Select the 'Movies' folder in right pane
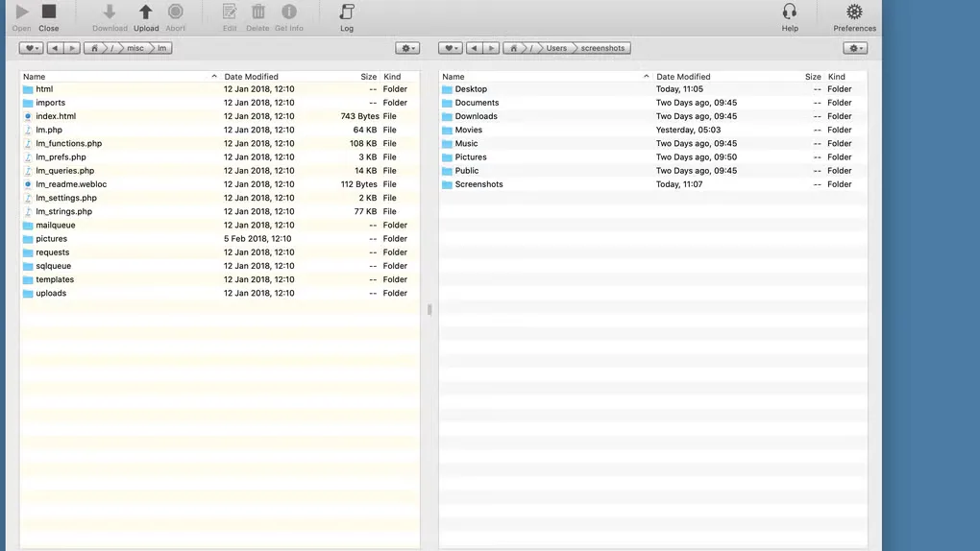980x551 pixels. (x=653, y=130)
